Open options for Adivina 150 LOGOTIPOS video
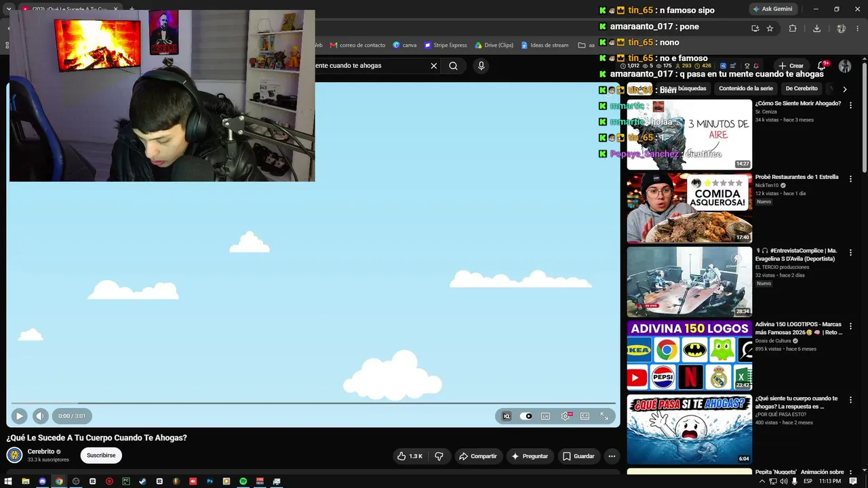868x488 pixels. pyautogui.click(x=850, y=326)
